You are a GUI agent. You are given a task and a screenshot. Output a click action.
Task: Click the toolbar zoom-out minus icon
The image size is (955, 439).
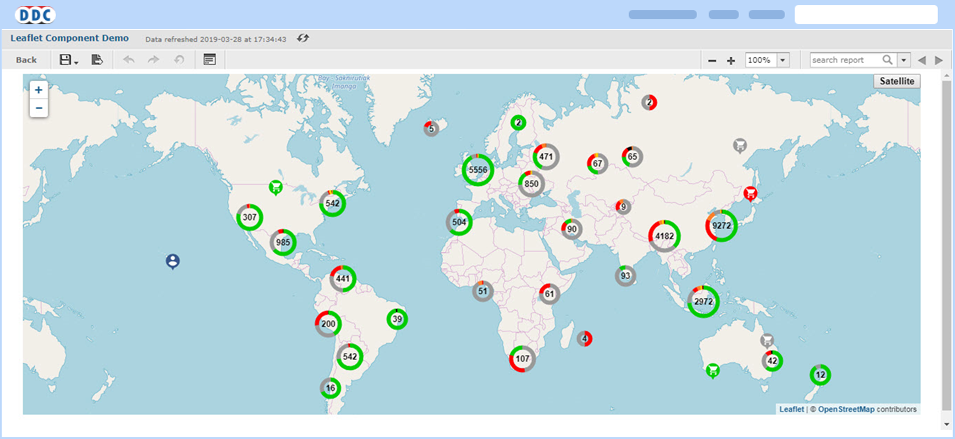coord(712,60)
